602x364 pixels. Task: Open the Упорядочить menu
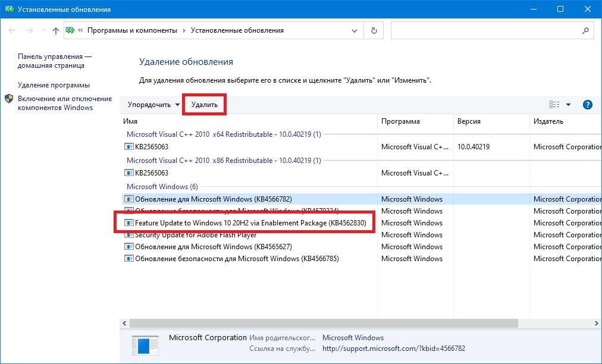pos(153,105)
